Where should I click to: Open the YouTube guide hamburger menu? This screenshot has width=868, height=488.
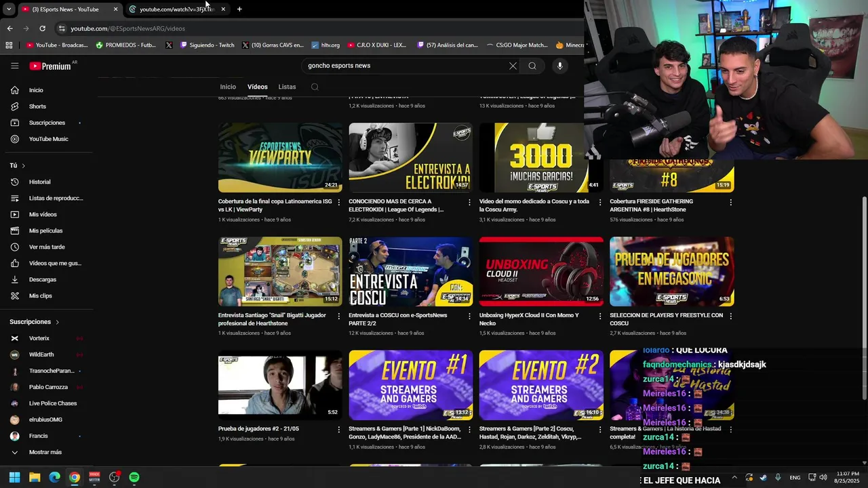click(14, 66)
